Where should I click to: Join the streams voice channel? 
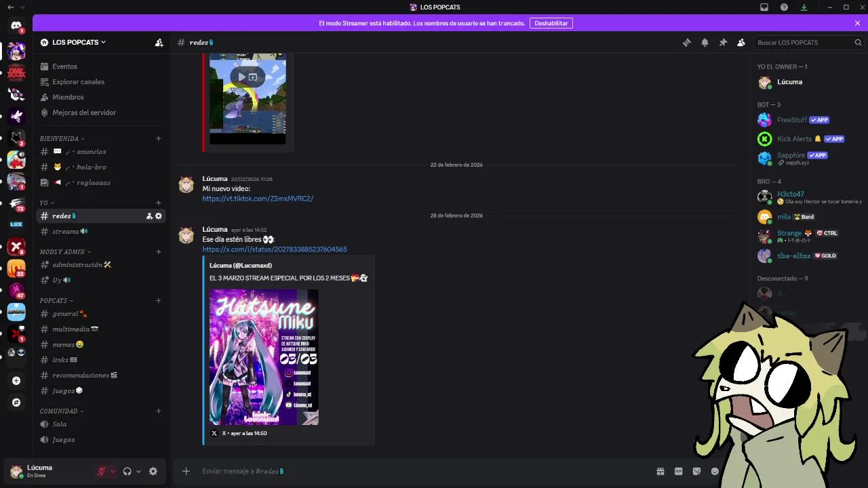[102, 231]
